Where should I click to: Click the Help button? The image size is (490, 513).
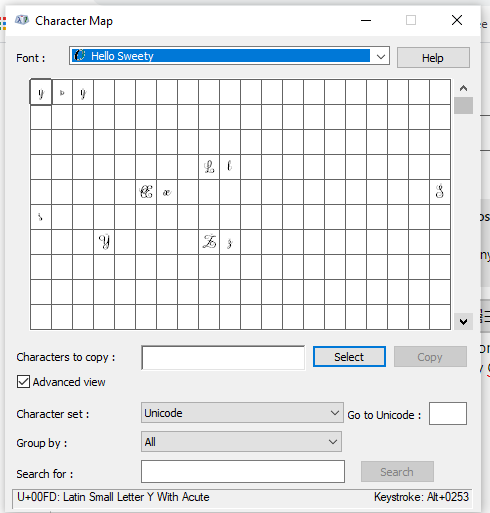pyautogui.click(x=433, y=58)
